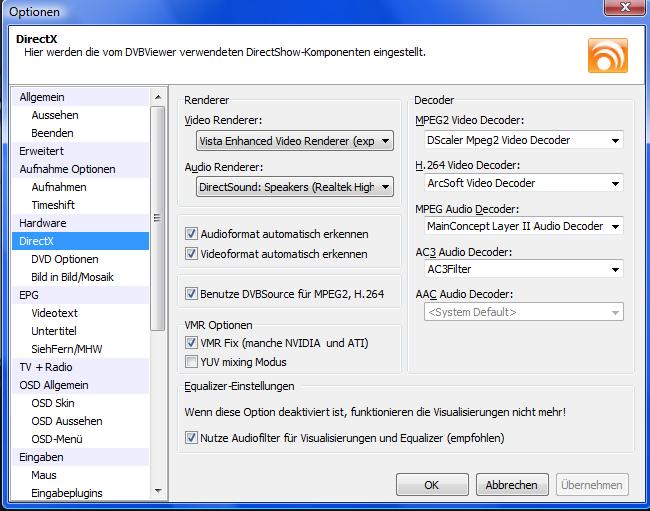The width and height of the screenshot is (650, 511).
Task: Open the MPEG2 Video Decoder dropdown
Action: coord(524,140)
